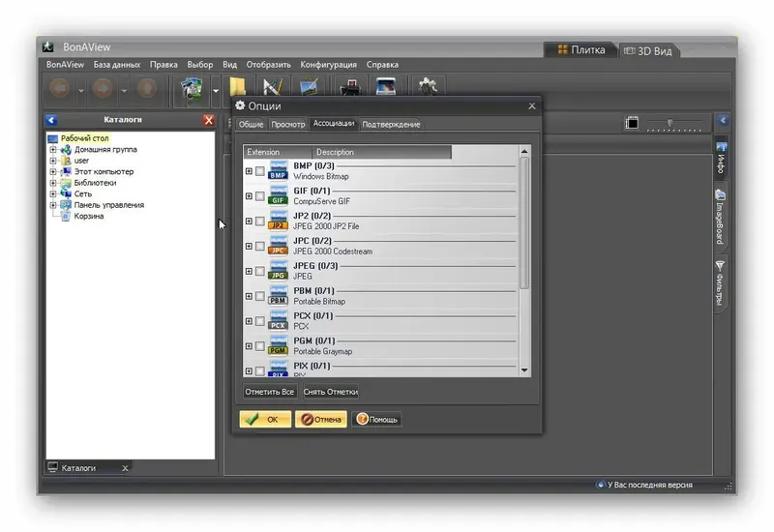Check the JP2 association checkbox

coord(260,222)
